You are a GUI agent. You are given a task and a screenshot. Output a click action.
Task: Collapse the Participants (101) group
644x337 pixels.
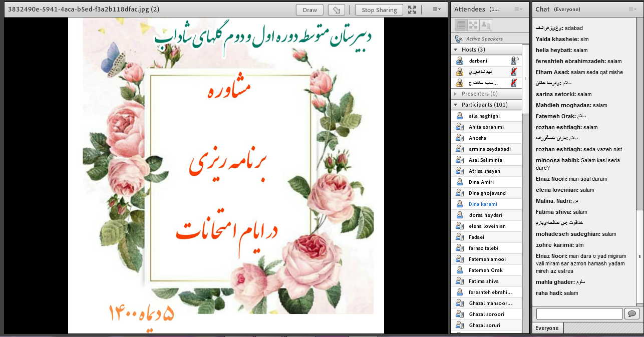456,105
